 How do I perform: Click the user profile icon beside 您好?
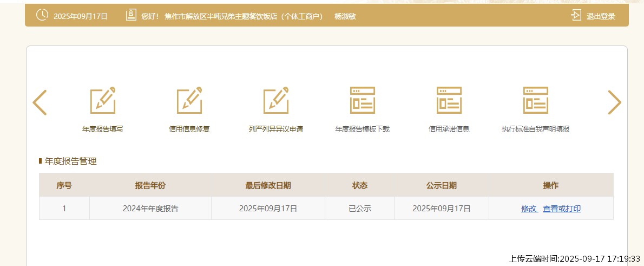pyautogui.click(x=131, y=15)
